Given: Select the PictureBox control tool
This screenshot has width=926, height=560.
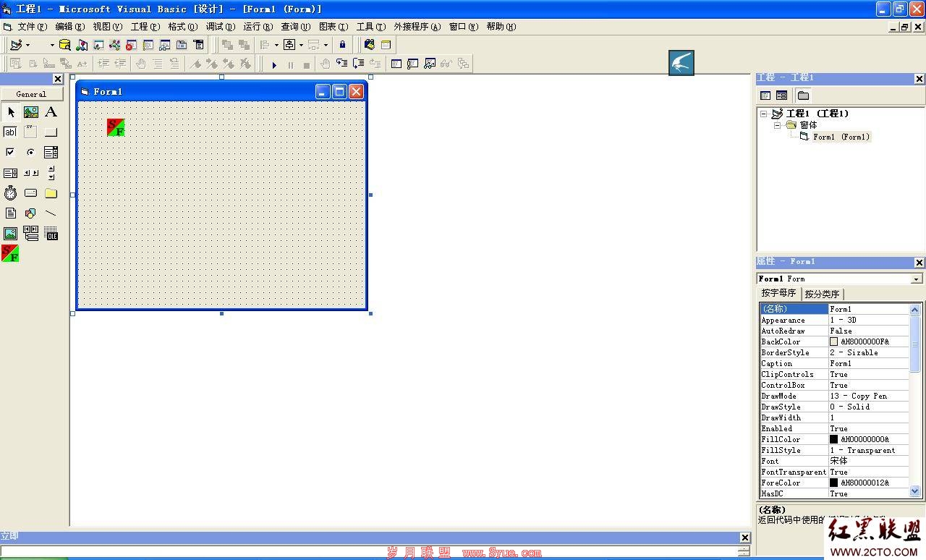Looking at the screenshot, I should [30, 112].
